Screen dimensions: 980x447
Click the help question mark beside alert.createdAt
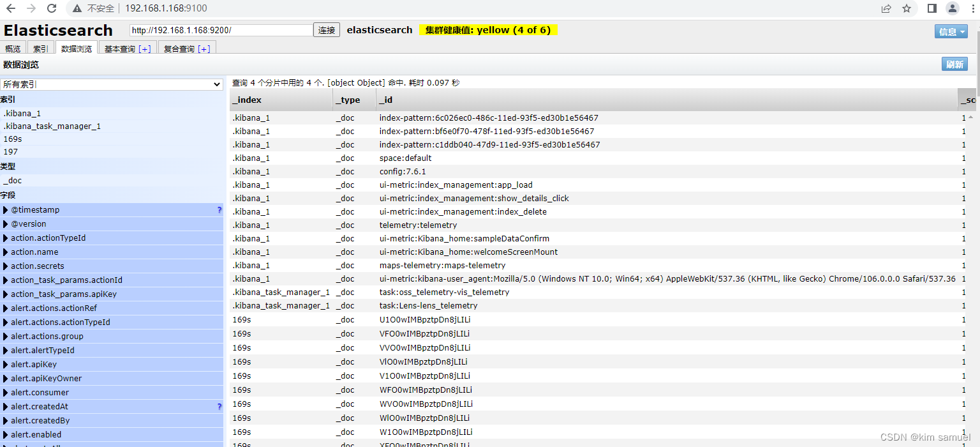click(x=219, y=407)
